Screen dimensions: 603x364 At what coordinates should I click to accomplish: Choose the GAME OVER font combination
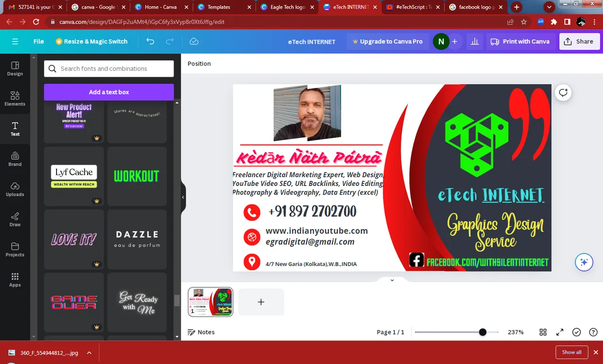(74, 302)
